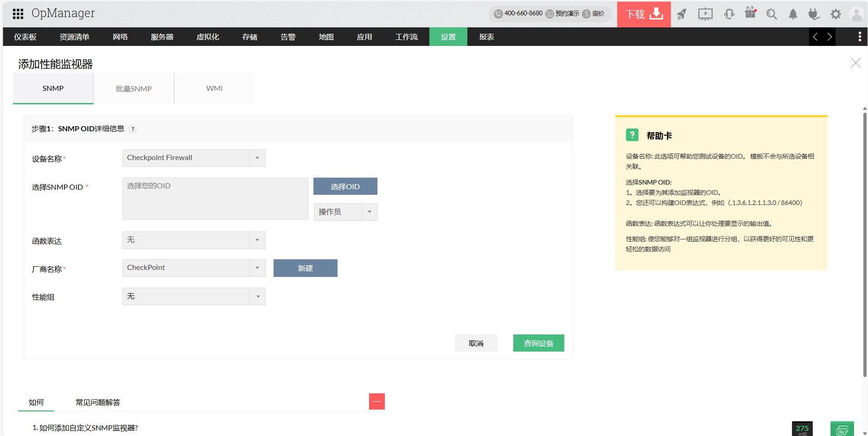Click the rocket quick-start icon
868x436 pixels.
coord(681,14)
